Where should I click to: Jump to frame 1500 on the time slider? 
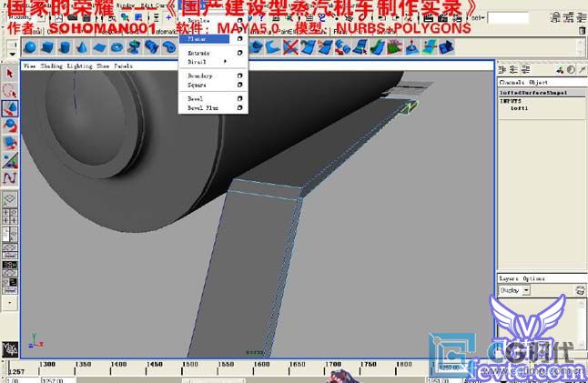click(x=190, y=364)
